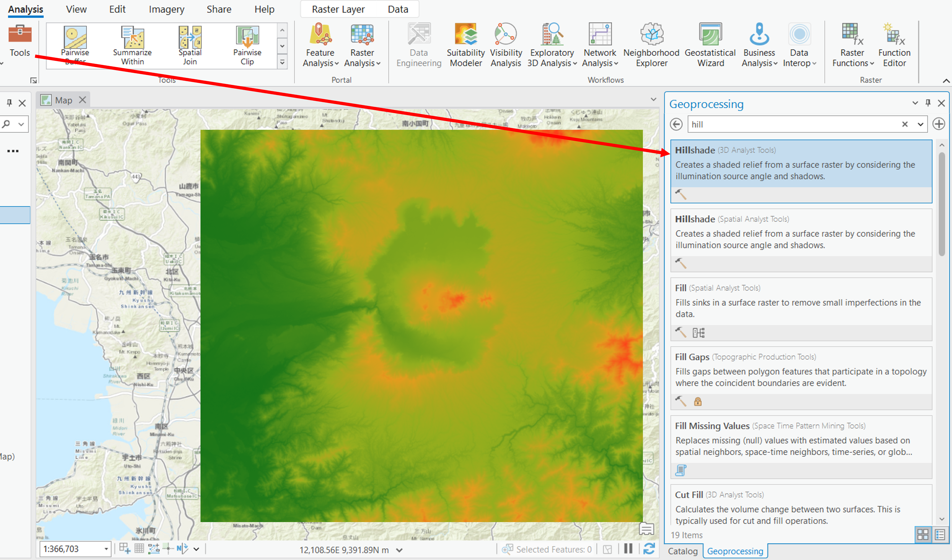Toggle the map grid icon
Viewport: 952px width, 560px height.
[x=139, y=548]
